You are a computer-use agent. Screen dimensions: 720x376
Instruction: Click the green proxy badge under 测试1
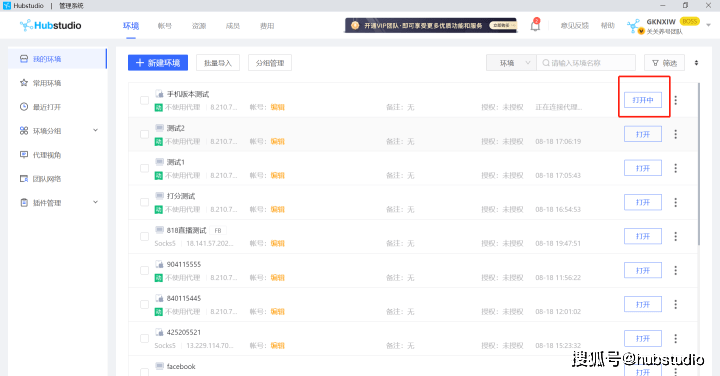[x=158, y=175]
